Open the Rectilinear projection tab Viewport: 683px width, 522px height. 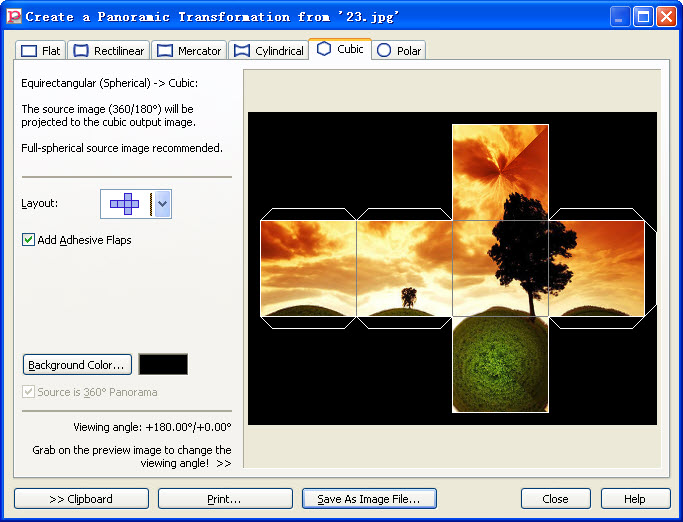[x=108, y=51]
